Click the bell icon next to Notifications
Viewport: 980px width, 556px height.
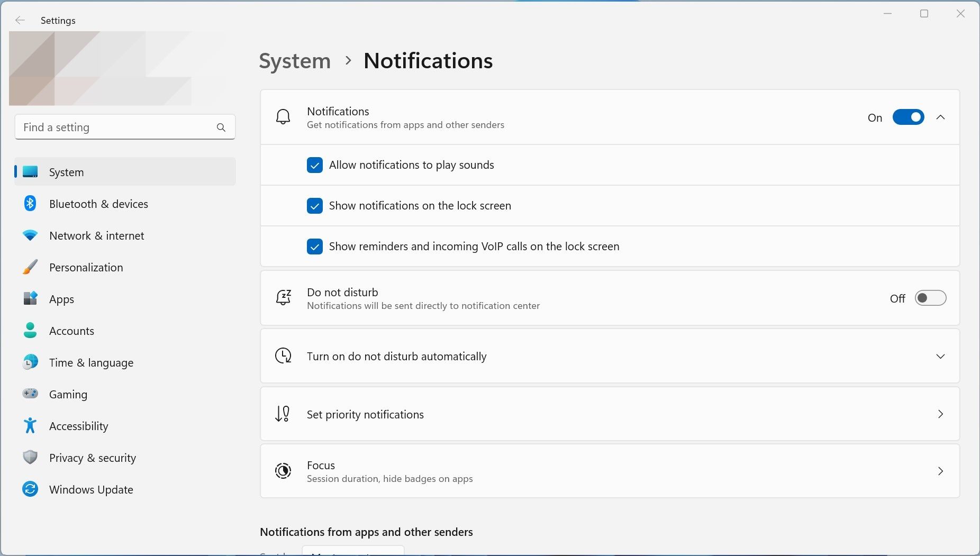pos(283,117)
